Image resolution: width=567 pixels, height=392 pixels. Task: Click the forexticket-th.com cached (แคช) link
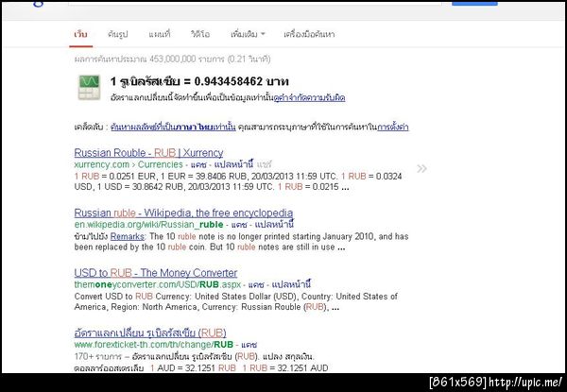coord(249,345)
